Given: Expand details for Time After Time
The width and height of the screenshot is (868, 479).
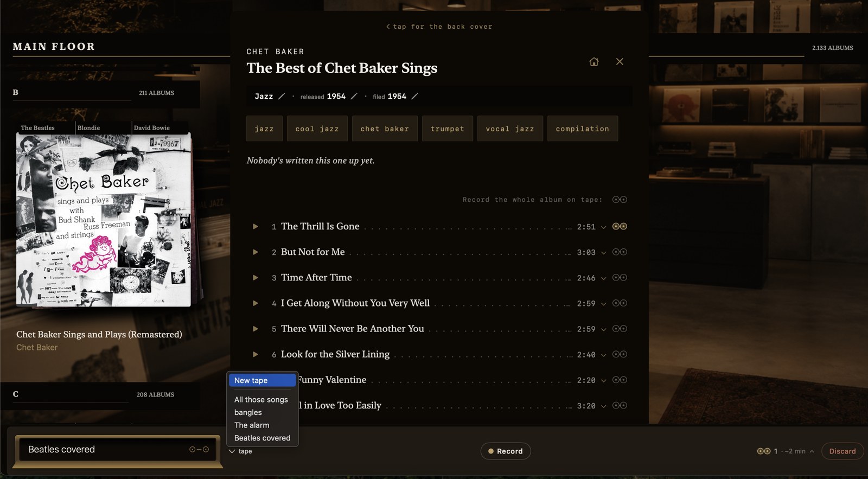Looking at the screenshot, I should [603, 278].
